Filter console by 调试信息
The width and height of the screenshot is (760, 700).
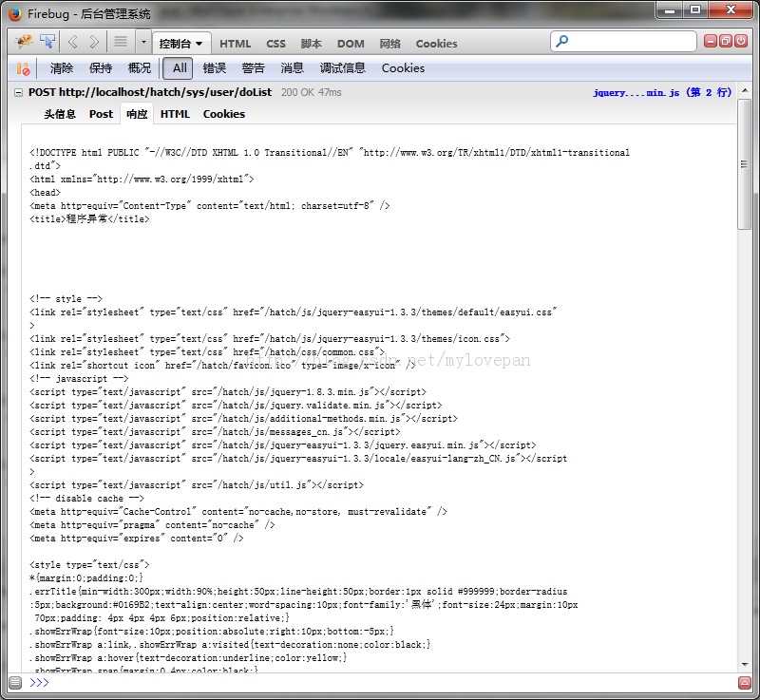342,68
